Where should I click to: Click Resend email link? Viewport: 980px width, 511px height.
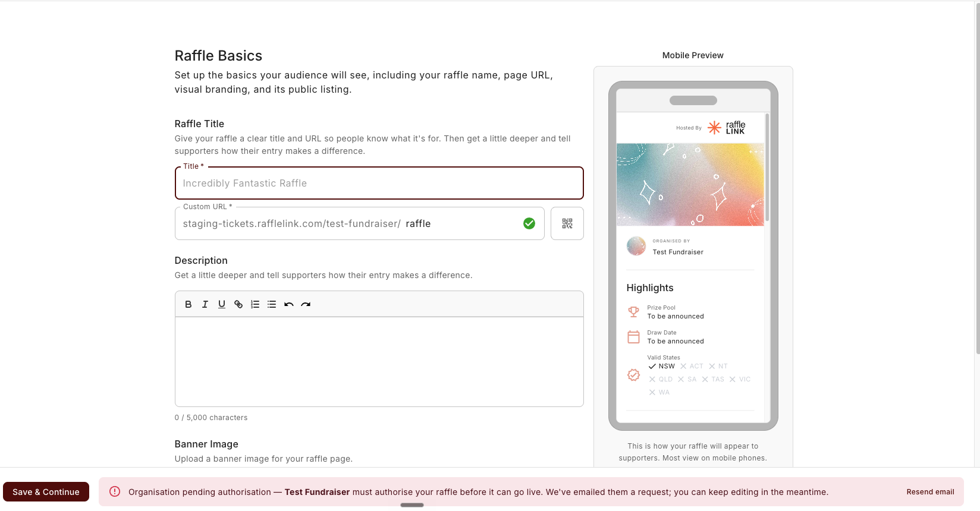coord(930,492)
